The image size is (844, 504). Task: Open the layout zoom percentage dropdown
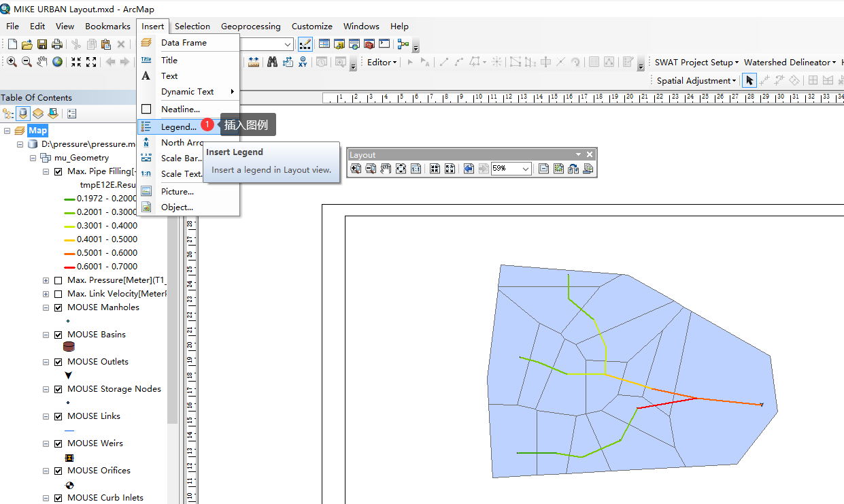click(x=526, y=169)
